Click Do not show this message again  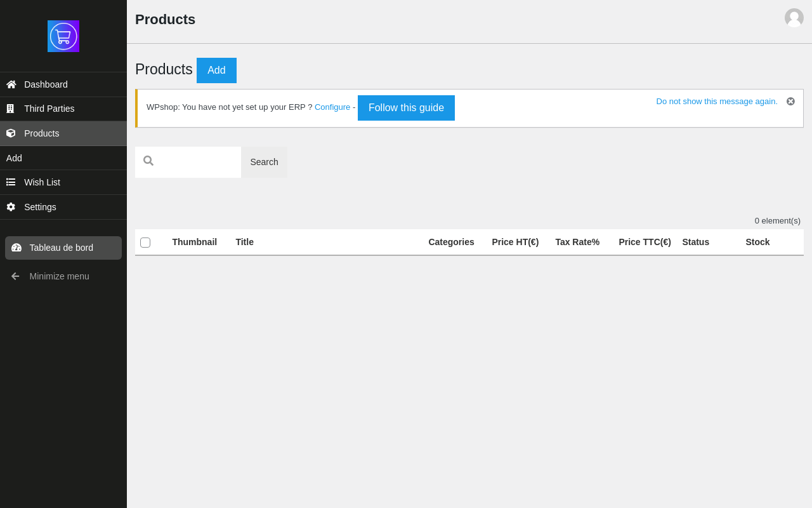[x=717, y=102]
